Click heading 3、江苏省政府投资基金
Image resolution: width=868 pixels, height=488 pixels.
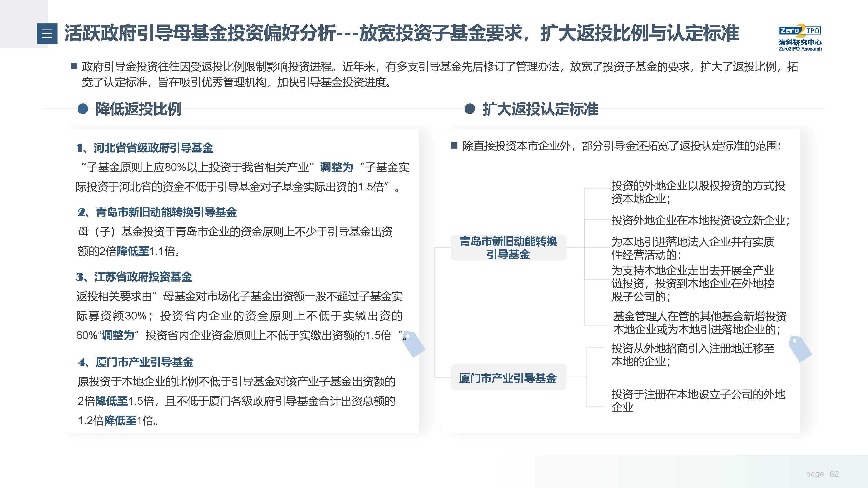(x=134, y=277)
